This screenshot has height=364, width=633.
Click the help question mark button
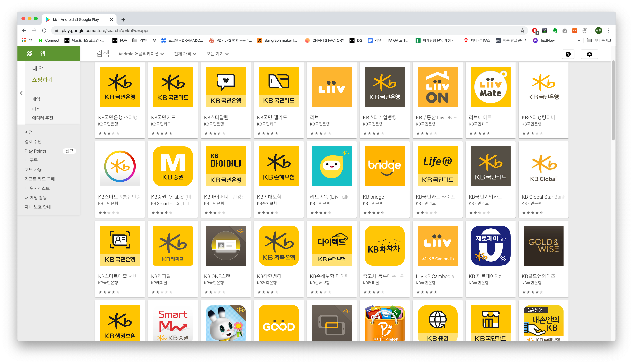[x=568, y=54]
